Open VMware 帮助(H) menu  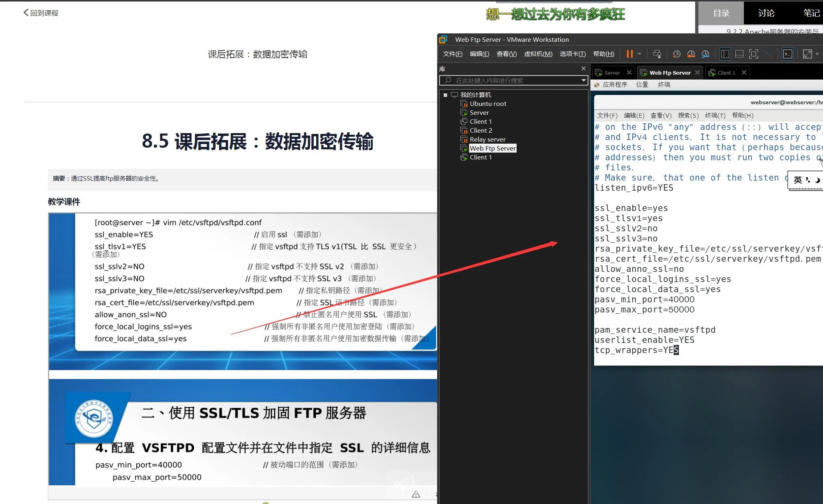tap(603, 54)
